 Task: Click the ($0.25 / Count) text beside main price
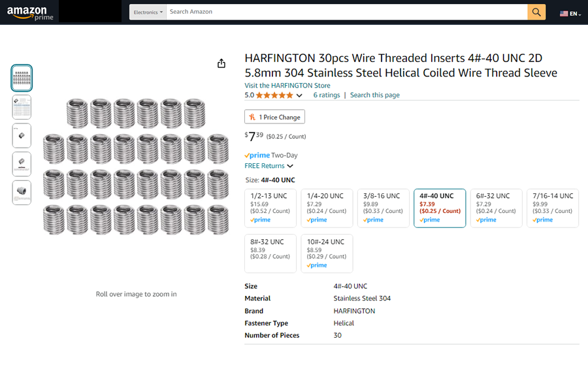click(x=286, y=137)
